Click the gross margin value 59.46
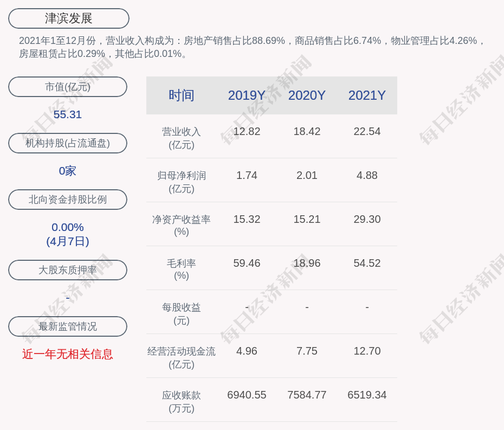 coord(247,263)
